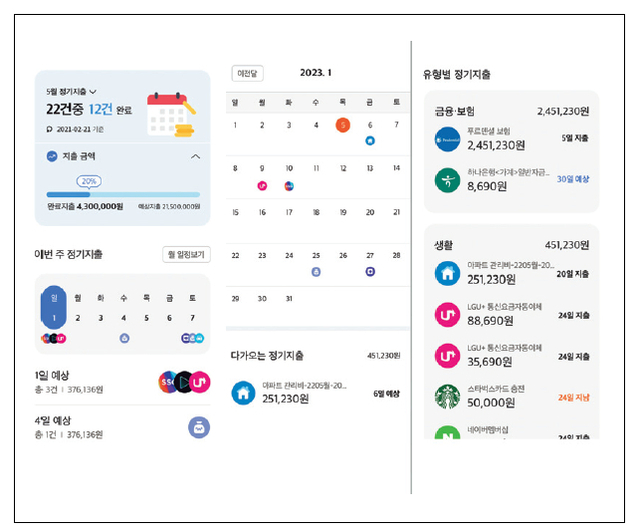Select highlighted date 5 on the calendar
This screenshot has height=532, width=640.
pos(343,125)
